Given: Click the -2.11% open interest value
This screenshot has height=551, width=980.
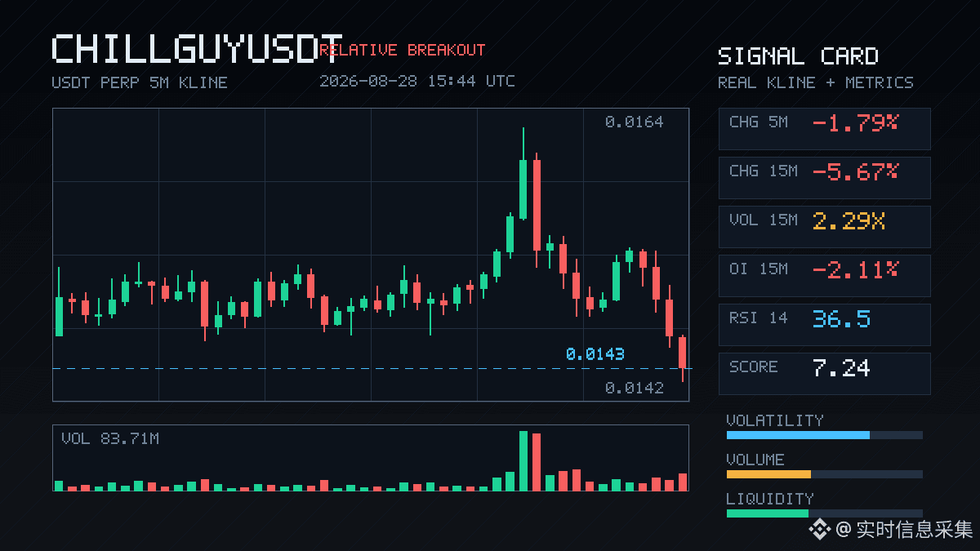Looking at the screenshot, I should [856, 270].
